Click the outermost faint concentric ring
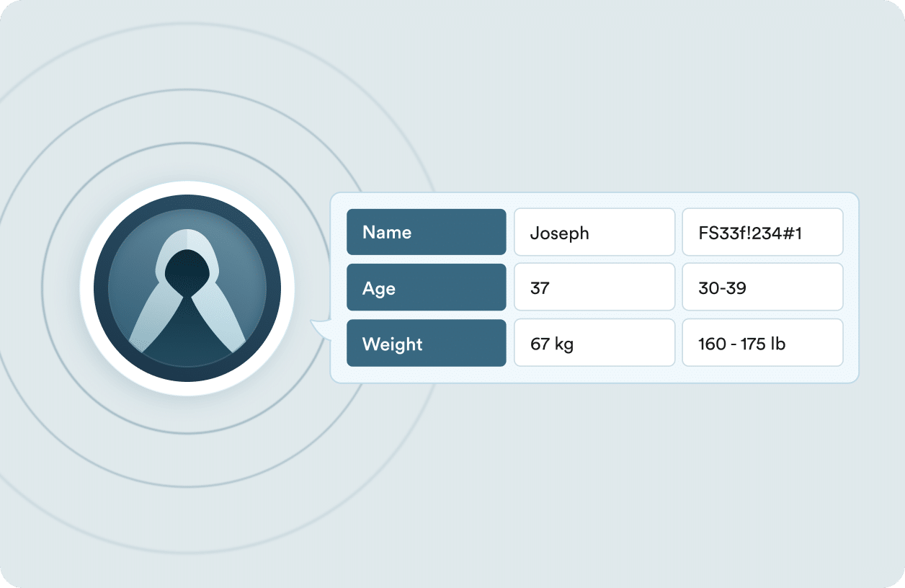Viewport: 905px width, 588px height. pyautogui.click(x=187, y=23)
